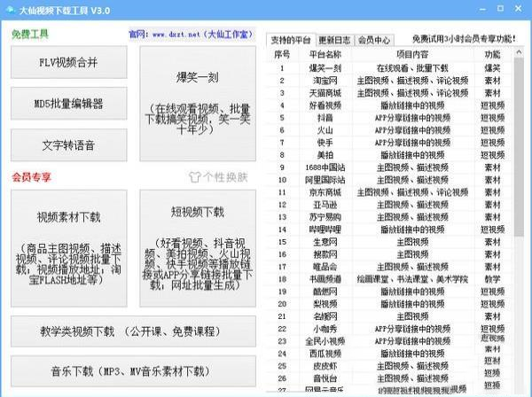
Task: Select the 皮皮虾 row
Action: [389, 366]
